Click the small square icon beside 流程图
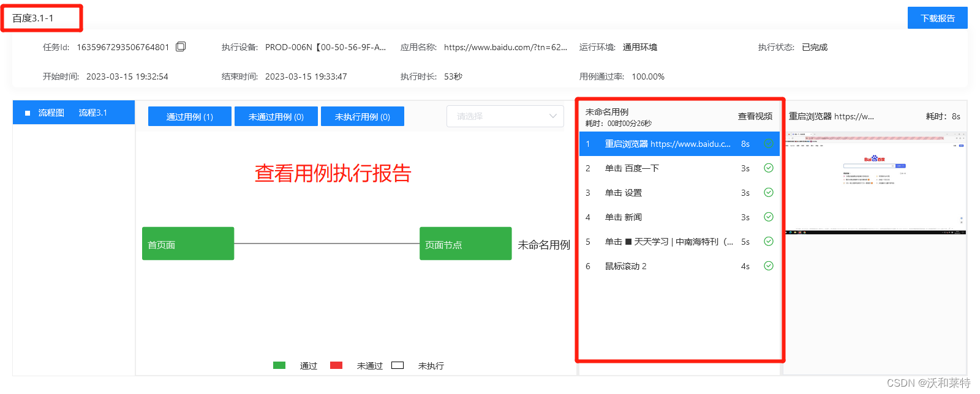The width and height of the screenshot is (980, 394). click(28, 113)
